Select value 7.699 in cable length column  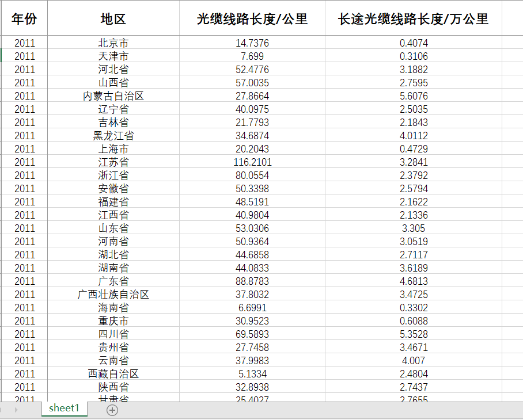coord(252,56)
